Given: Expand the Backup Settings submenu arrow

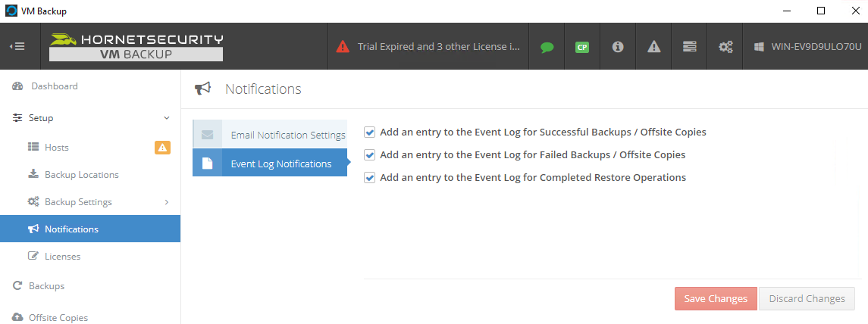Looking at the screenshot, I should [x=167, y=202].
